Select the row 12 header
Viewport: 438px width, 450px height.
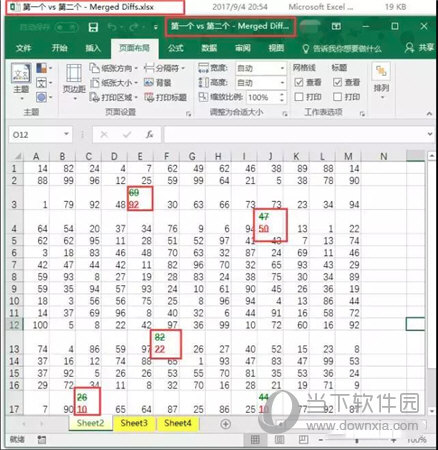point(15,325)
